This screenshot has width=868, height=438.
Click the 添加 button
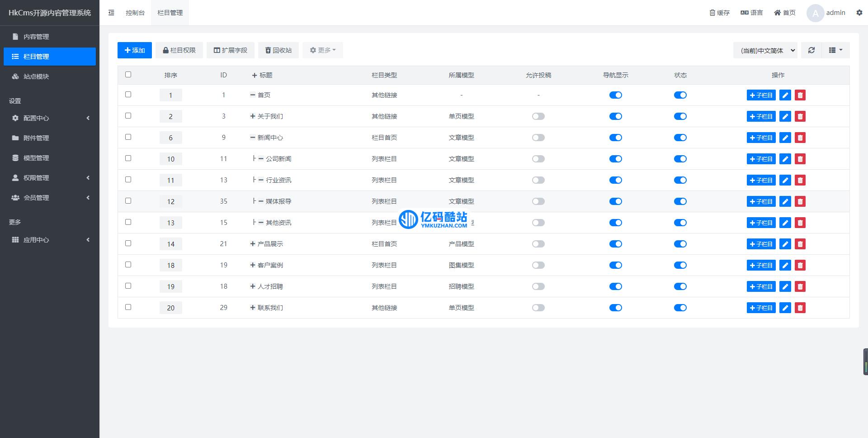(135, 50)
